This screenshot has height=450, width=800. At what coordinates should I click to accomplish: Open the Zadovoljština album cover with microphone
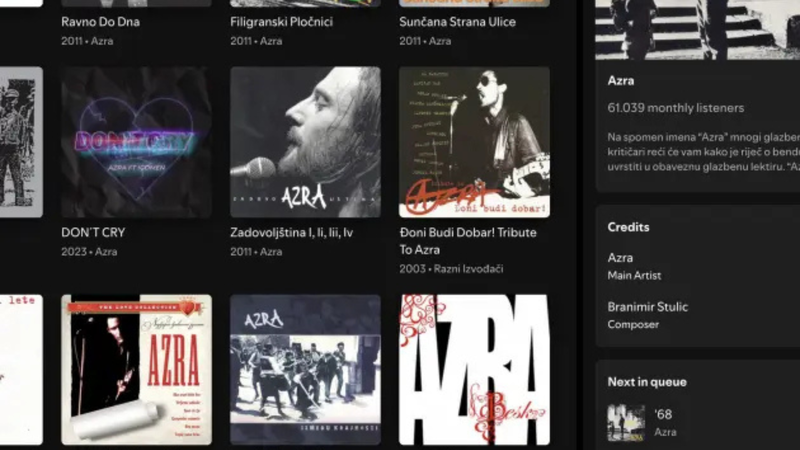[x=305, y=142]
